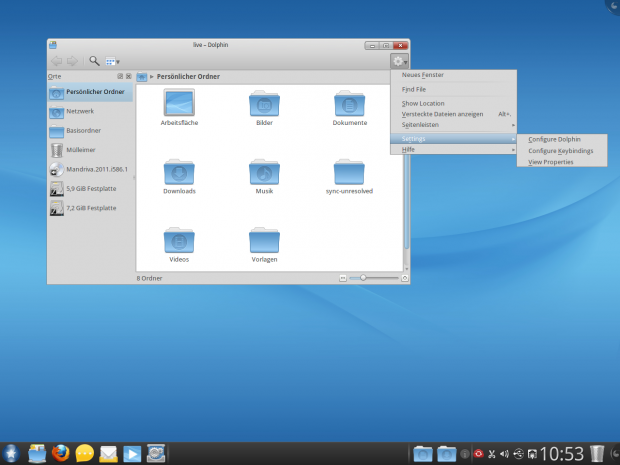The width and height of the screenshot is (620, 465).
Task: Click the scissors clipboard tray icon
Action: 491,454
